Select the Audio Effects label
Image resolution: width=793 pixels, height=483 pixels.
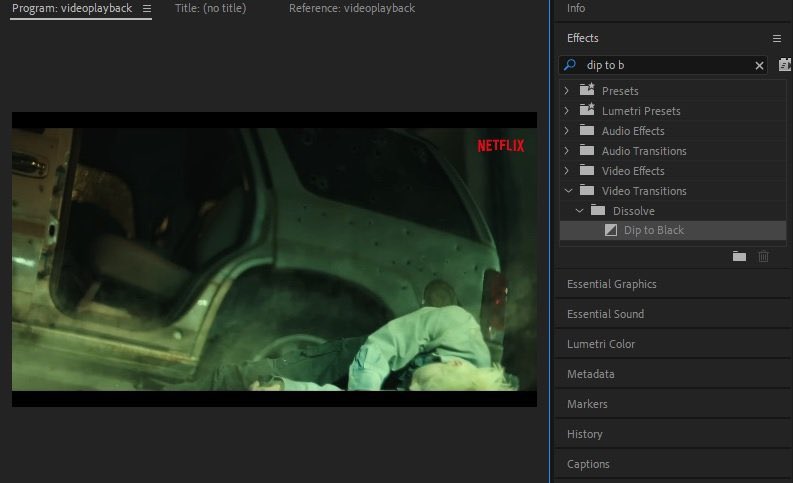(x=633, y=131)
